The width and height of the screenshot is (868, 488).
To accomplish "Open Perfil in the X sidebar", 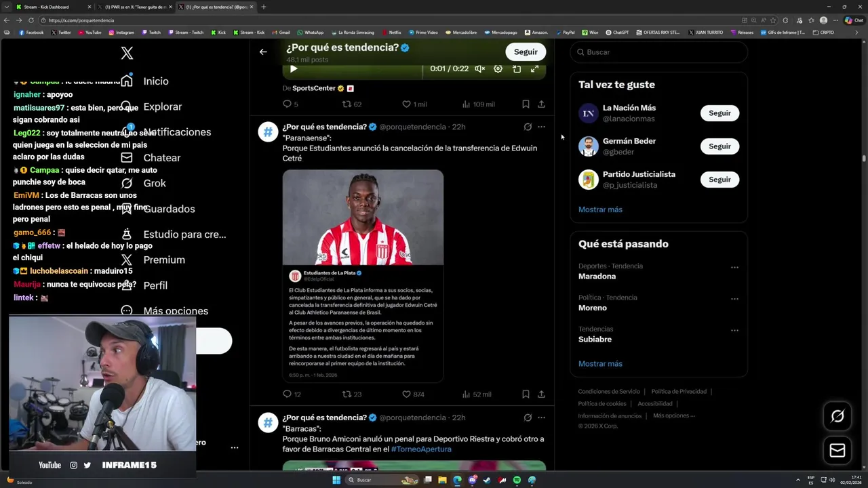I will click(x=144, y=285).
